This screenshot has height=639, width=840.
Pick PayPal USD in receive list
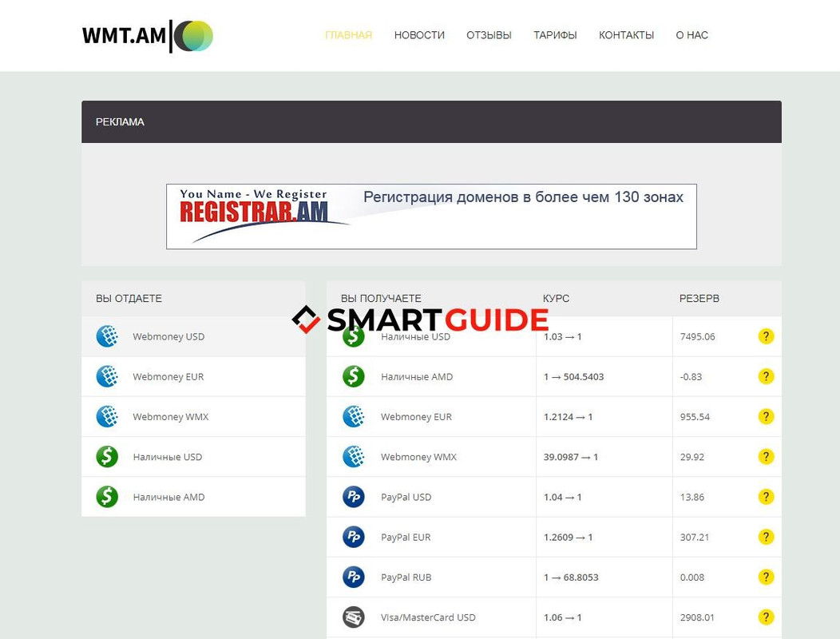(x=406, y=498)
